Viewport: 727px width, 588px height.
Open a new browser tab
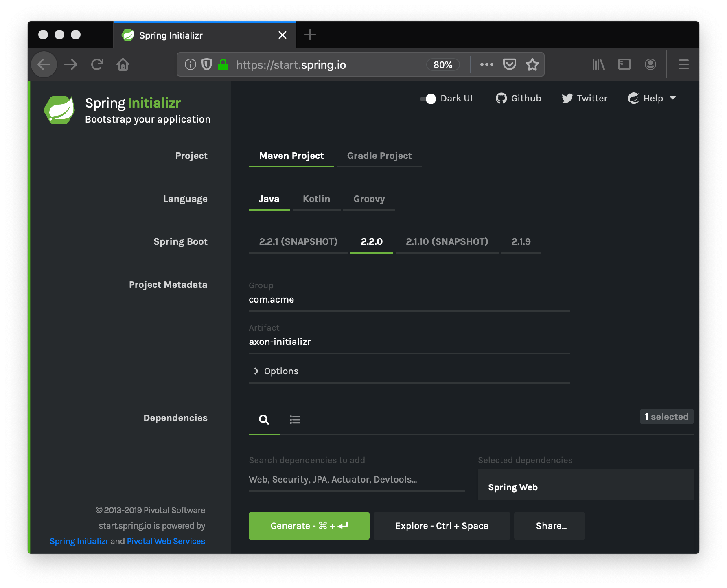click(310, 35)
